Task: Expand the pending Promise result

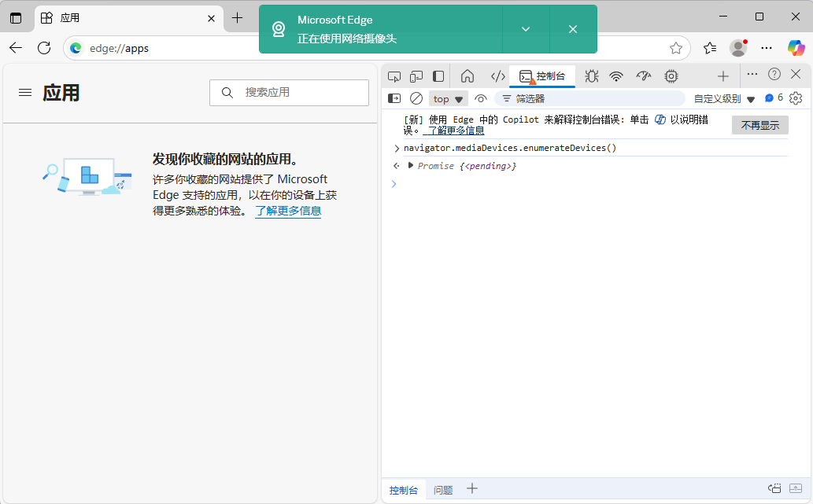Action: tap(411, 165)
